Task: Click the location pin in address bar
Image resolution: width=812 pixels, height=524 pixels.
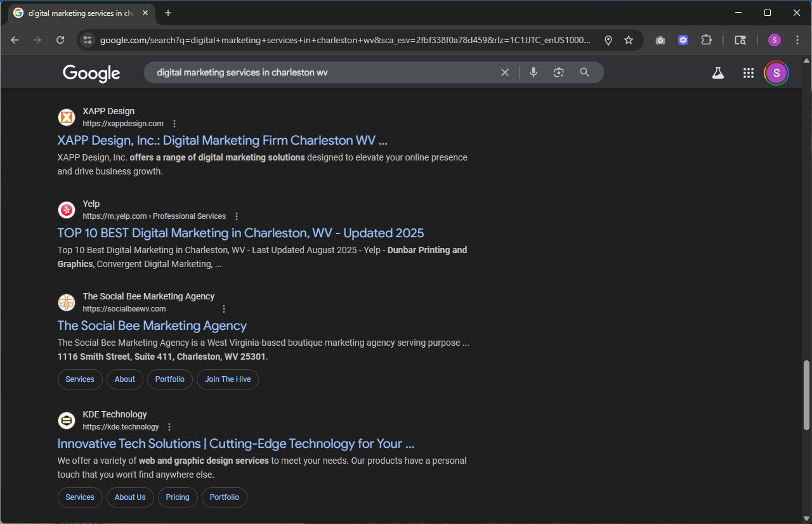Action: tap(608, 40)
